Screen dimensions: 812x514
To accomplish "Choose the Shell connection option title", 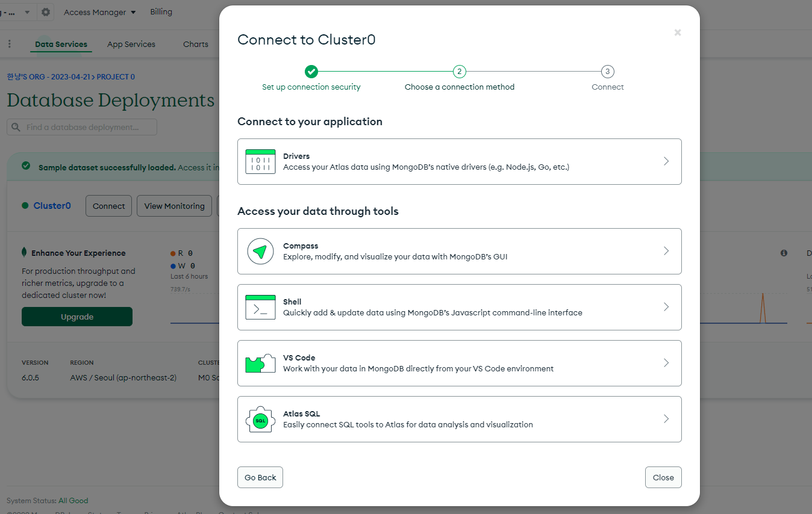I will [x=292, y=302].
